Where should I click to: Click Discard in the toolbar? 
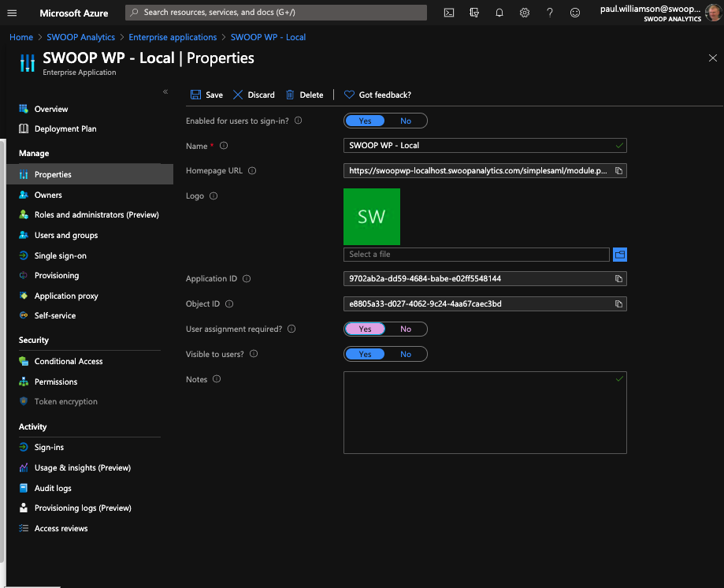[254, 95]
